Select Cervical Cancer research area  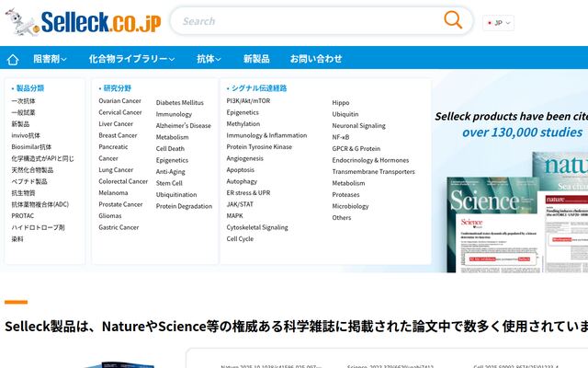pyautogui.click(x=120, y=112)
